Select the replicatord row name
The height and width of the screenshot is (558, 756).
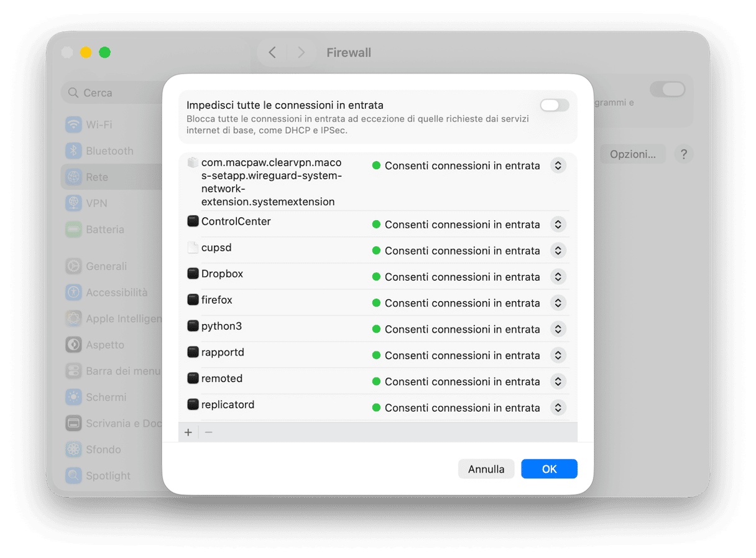228,404
